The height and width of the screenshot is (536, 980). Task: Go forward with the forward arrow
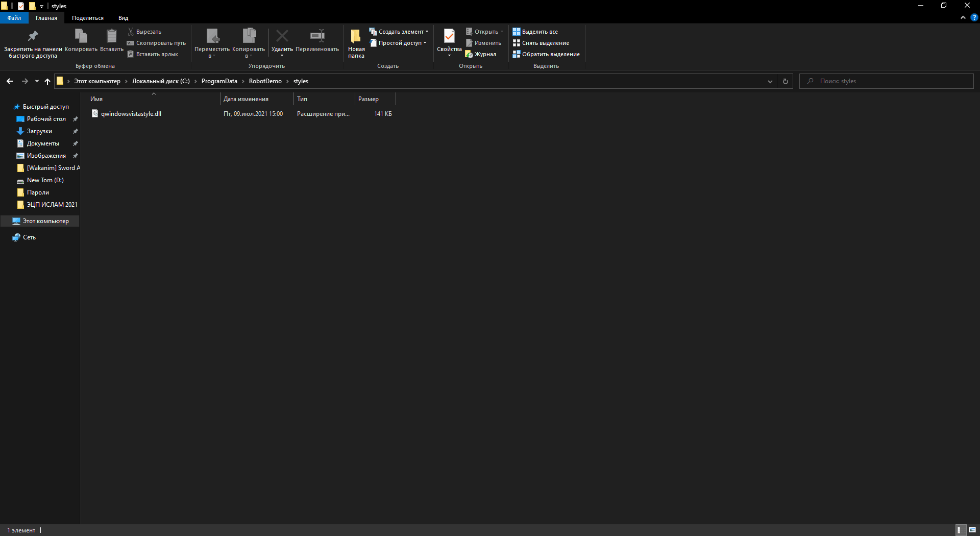point(24,81)
